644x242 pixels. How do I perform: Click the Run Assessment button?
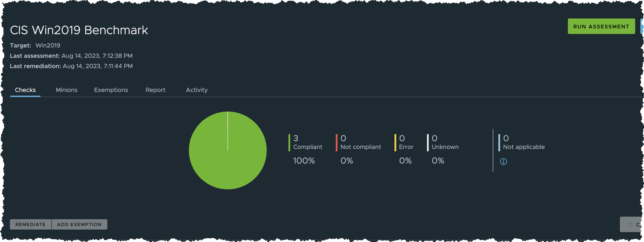[x=601, y=26]
